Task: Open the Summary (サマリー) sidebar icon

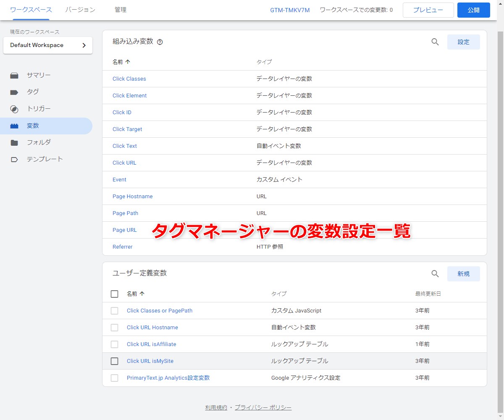Action: pyautogui.click(x=14, y=76)
